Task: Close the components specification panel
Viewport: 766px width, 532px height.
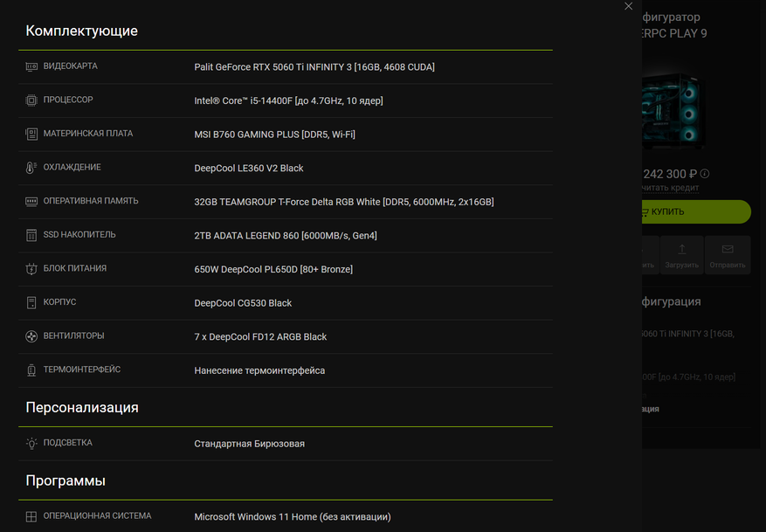Action: 628,6
